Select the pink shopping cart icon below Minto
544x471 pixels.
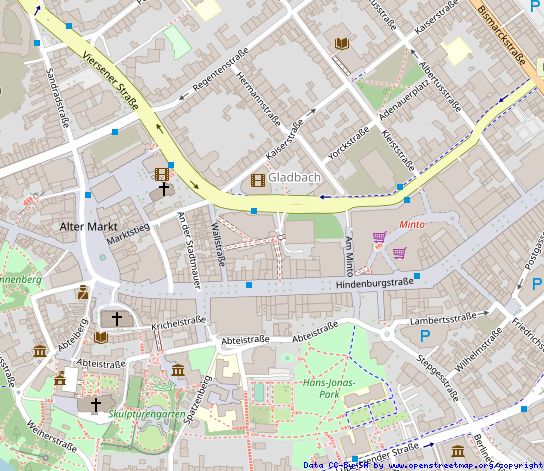(x=399, y=253)
